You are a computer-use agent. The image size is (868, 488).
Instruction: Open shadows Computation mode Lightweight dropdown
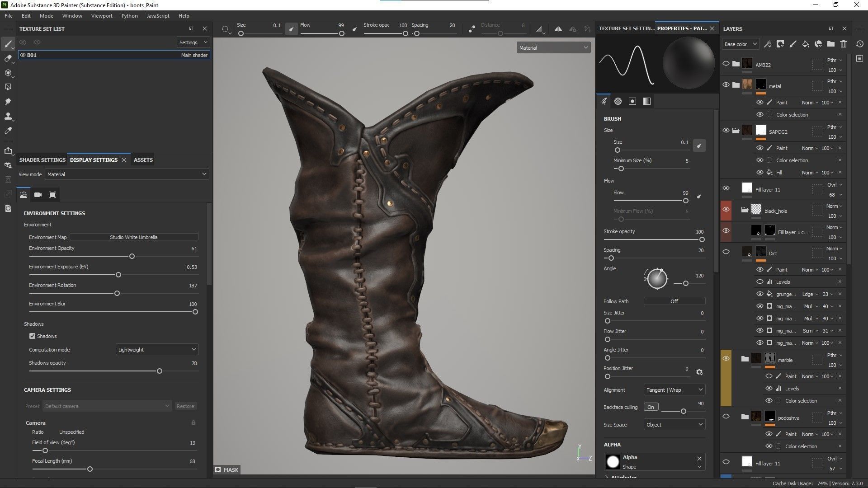click(x=157, y=350)
